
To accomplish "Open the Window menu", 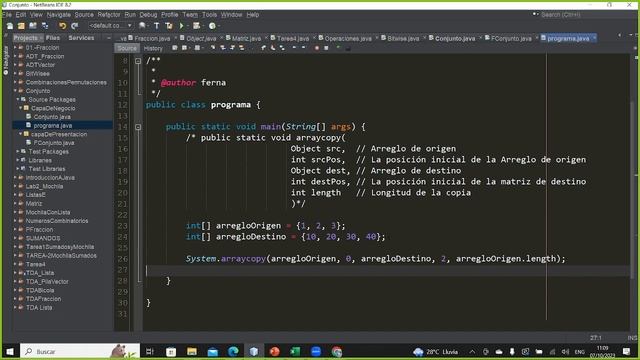I will tap(231, 15).
